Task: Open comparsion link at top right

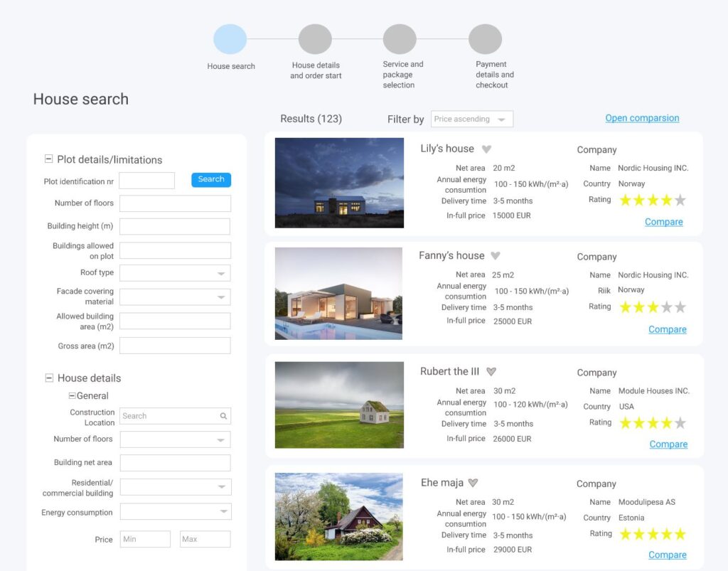Action: coord(642,118)
